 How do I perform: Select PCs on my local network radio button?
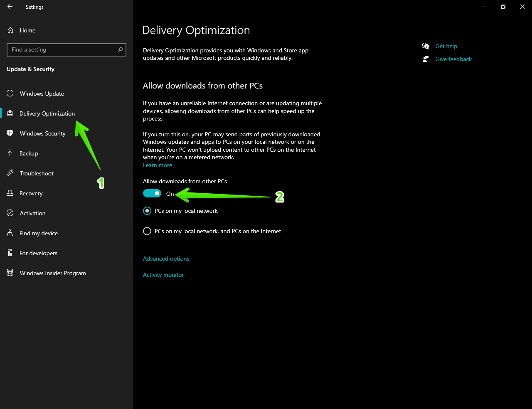coord(147,211)
